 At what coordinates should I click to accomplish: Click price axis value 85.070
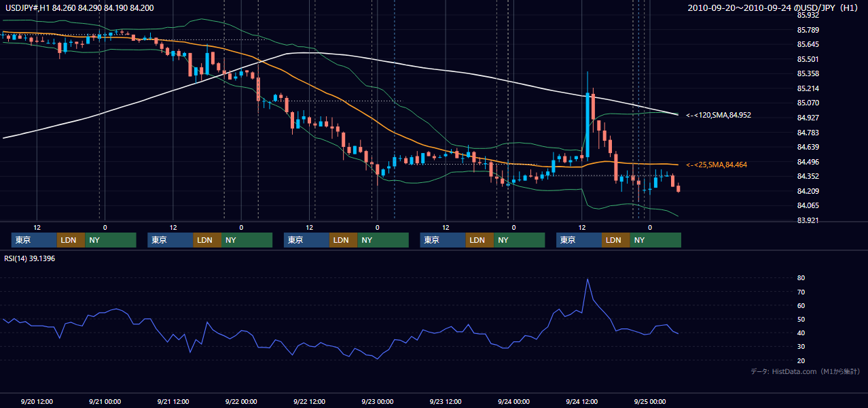click(808, 103)
